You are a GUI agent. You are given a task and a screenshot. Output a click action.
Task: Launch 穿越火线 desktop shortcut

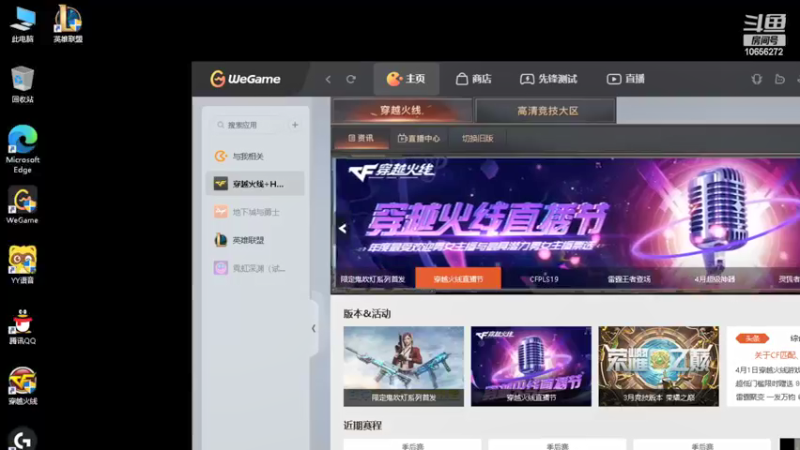pos(22,386)
